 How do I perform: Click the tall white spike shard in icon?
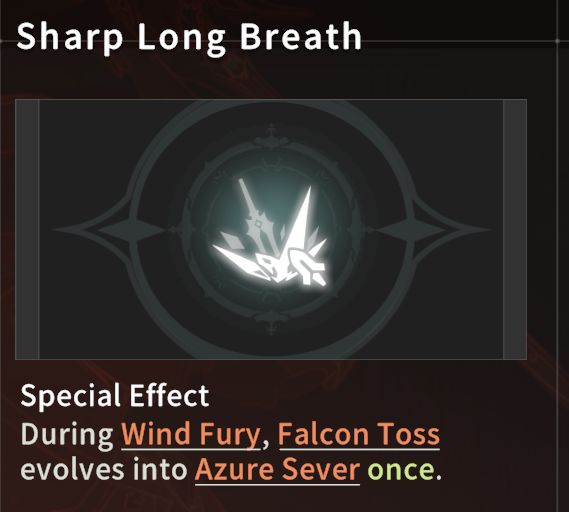(301, 218)
